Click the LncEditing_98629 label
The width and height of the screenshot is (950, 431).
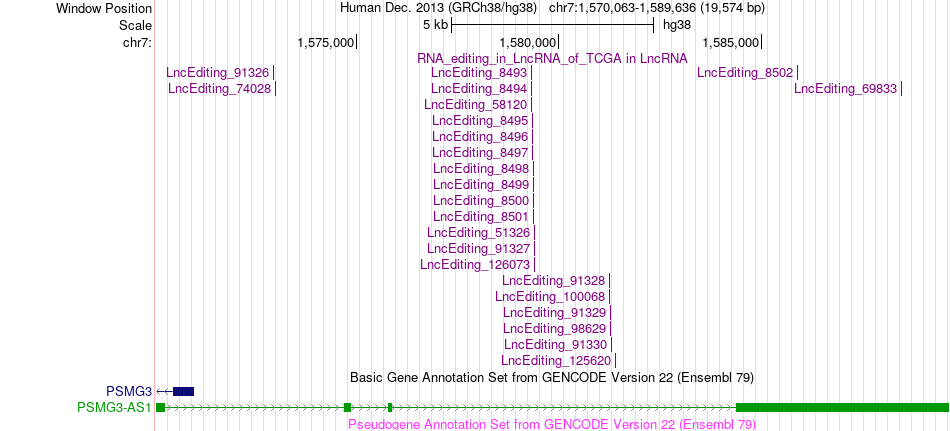[554, 329]
